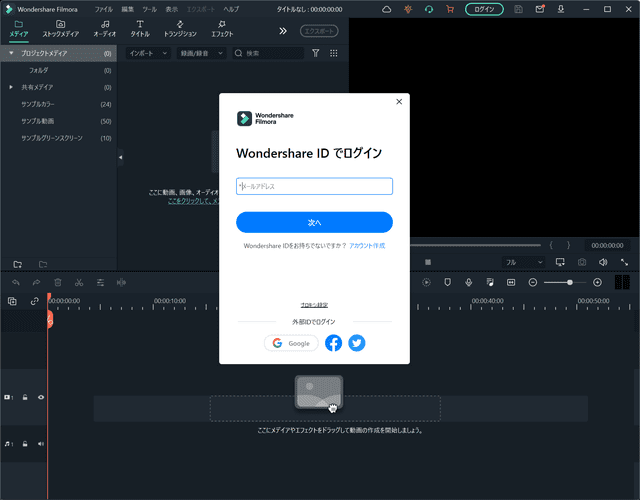This screenshot has width=640, height=500.
Task: Expand more tabs with double-arrow icon
Action: tap(282, 31)
